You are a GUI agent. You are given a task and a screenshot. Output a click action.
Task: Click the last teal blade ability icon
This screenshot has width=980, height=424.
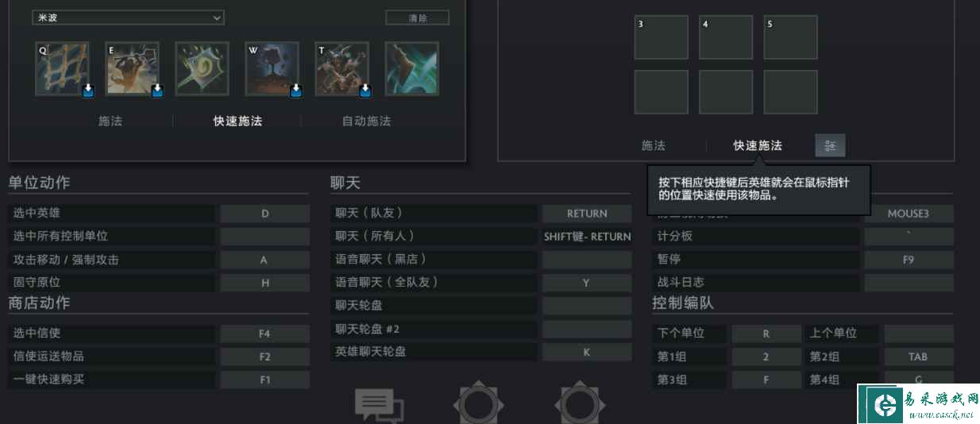pyautogui.click(x=412, y=69)
